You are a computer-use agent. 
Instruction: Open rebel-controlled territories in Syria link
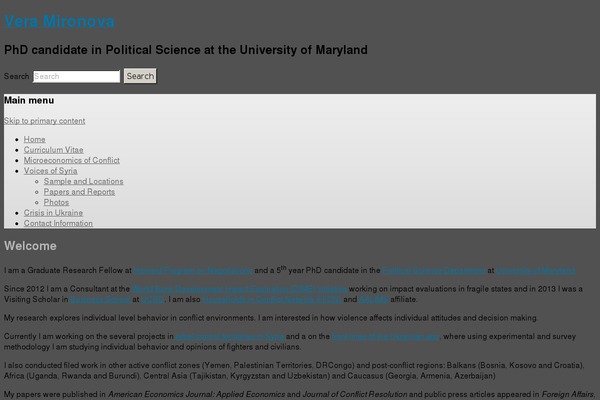tap(230, 336)
